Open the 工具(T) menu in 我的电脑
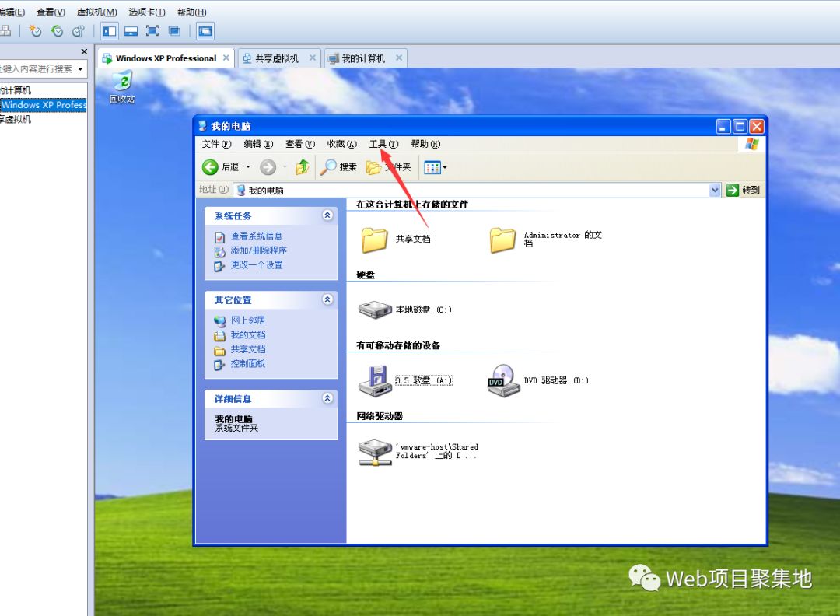The image size is (840, 616). click(383, 144)
